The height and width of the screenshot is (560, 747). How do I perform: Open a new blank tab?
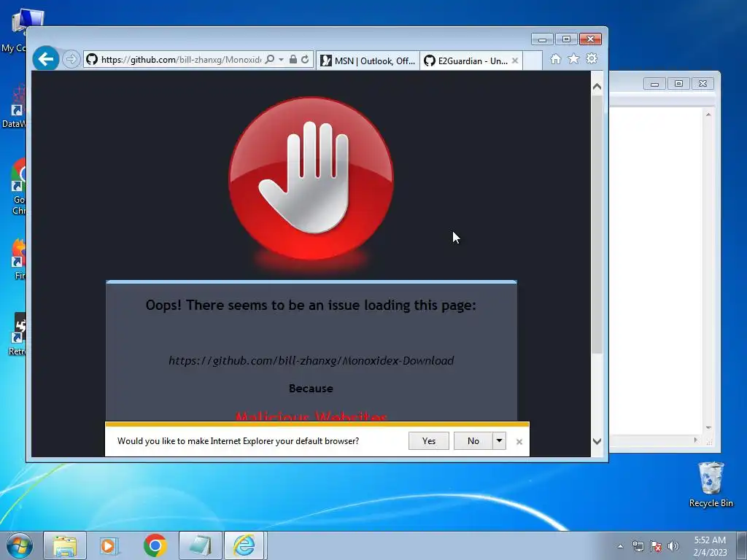click(x=533, y=61)
